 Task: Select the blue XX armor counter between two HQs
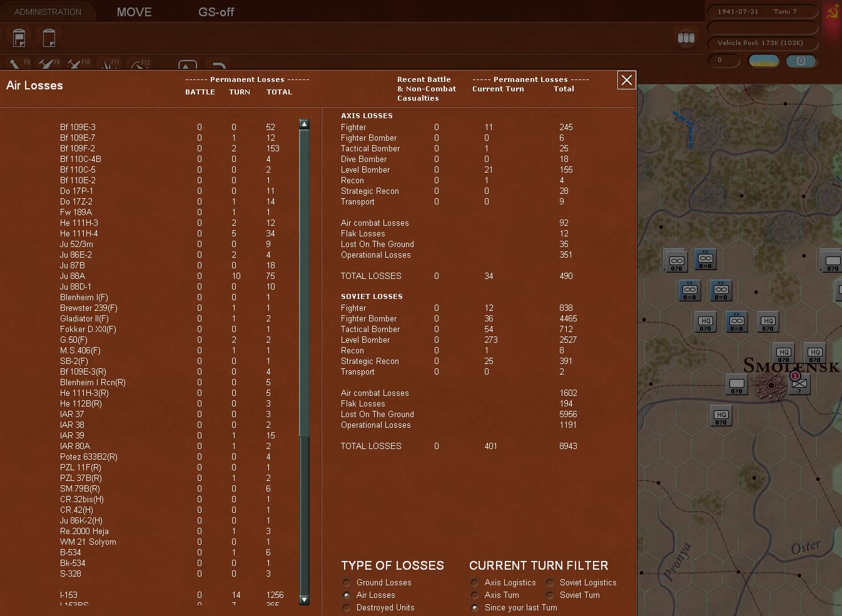point(737,321)
